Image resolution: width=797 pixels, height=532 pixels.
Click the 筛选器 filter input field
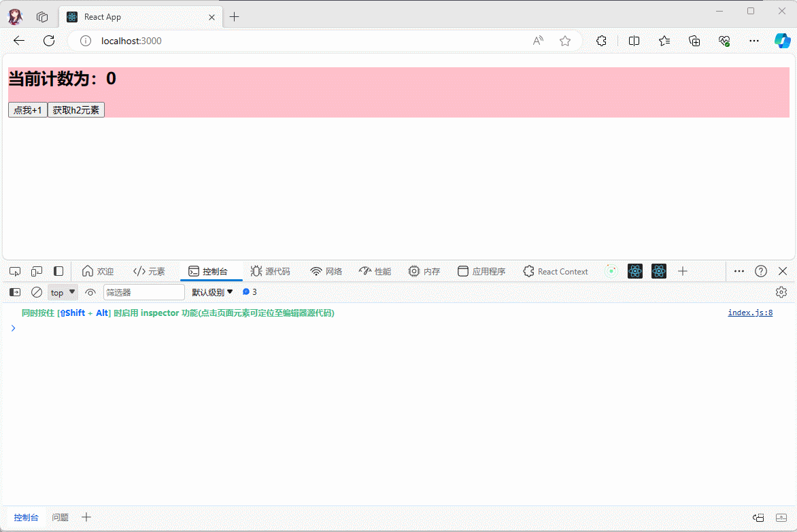pyautogui.click(x=143, y=292)
